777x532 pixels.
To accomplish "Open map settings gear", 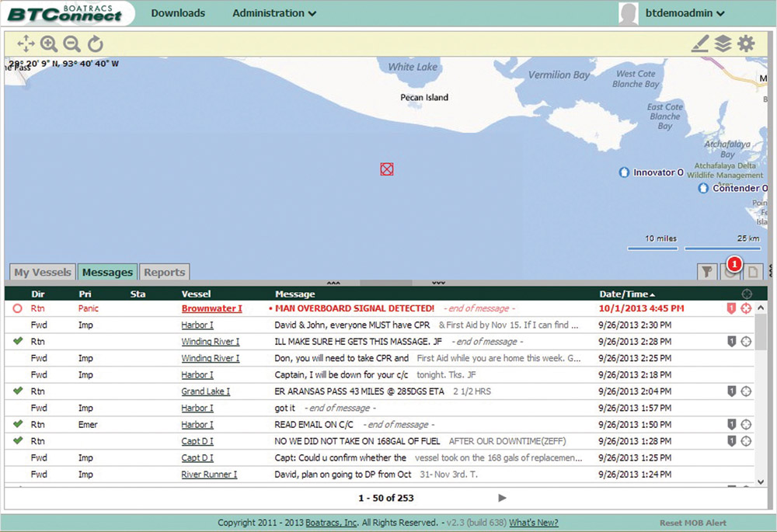I will coord(746,44).
